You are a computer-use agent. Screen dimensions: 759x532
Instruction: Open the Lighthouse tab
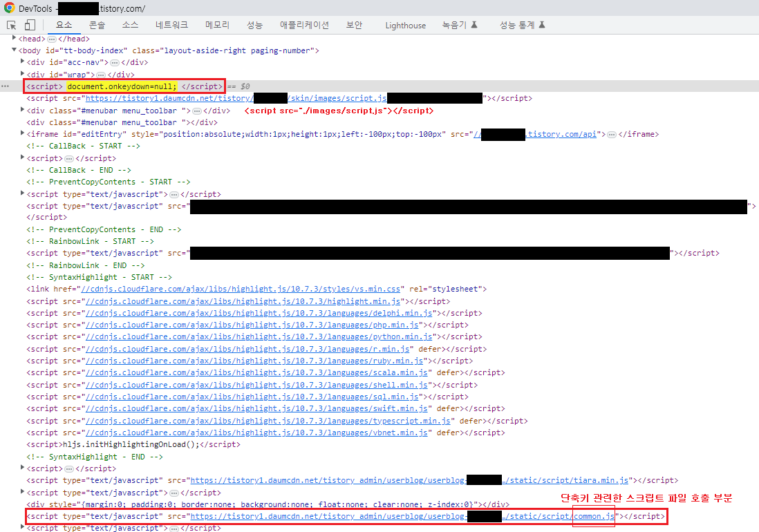click(x=405, y=25)
